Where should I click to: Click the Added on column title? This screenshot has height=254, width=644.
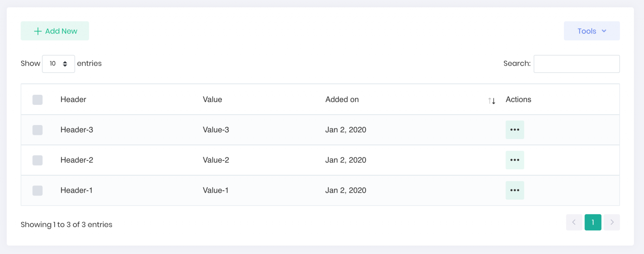[x=342, y=100]
